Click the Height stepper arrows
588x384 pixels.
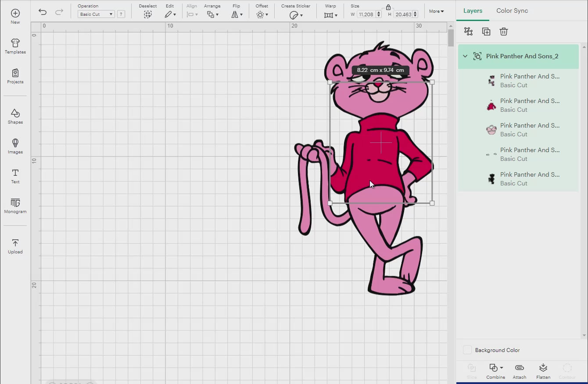tap(416, 14)
